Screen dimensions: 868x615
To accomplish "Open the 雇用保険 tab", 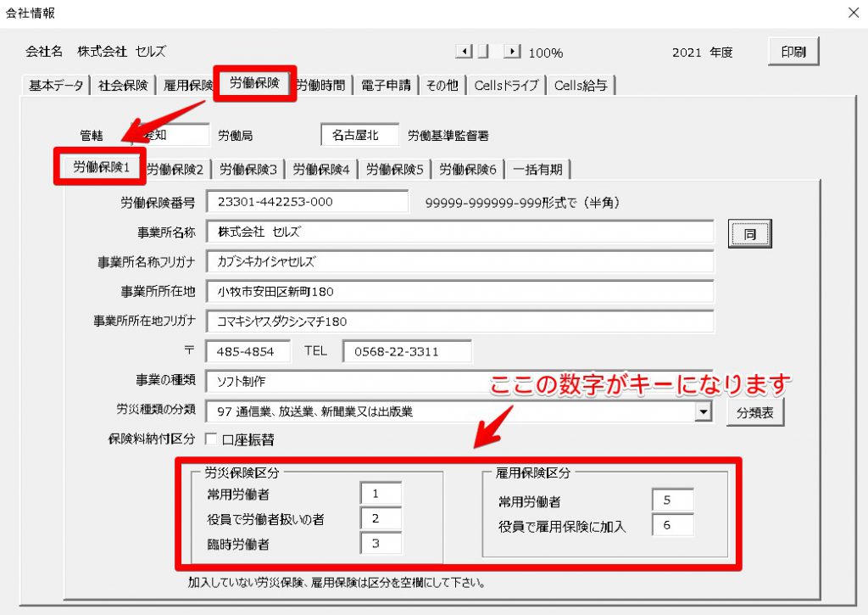I will (x=186, y=86).
